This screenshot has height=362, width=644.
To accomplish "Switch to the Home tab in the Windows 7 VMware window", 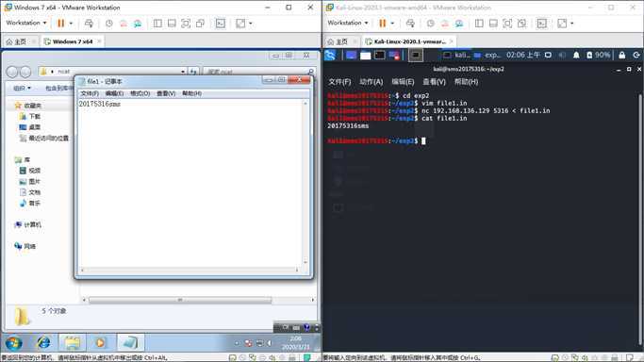I will click(17, 41).
